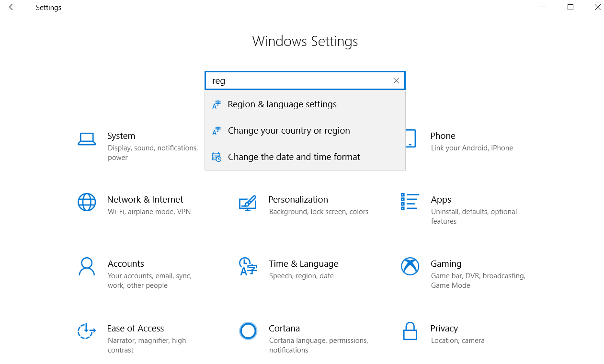Screen dimensions: 604x364
Task: Click the Ease of Access icon
Action: (x=87, y=330)
